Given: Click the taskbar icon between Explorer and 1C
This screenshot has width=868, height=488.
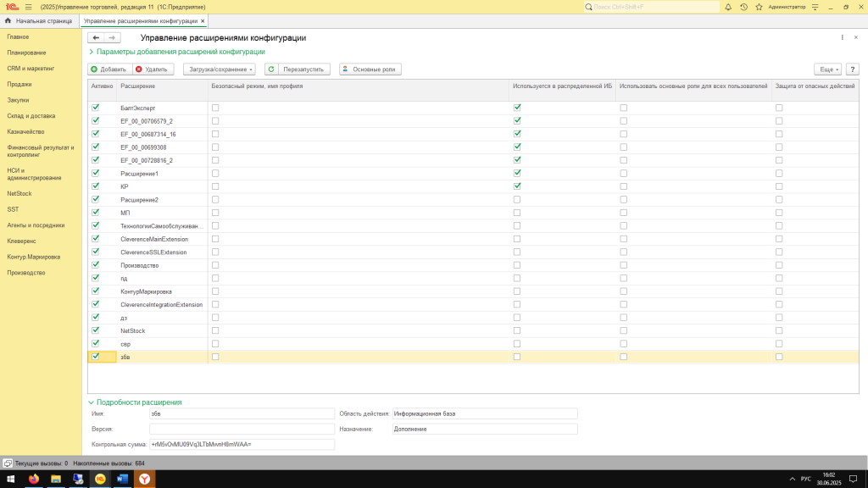Looking at the screenshot, I should click(x=78, y=480).
